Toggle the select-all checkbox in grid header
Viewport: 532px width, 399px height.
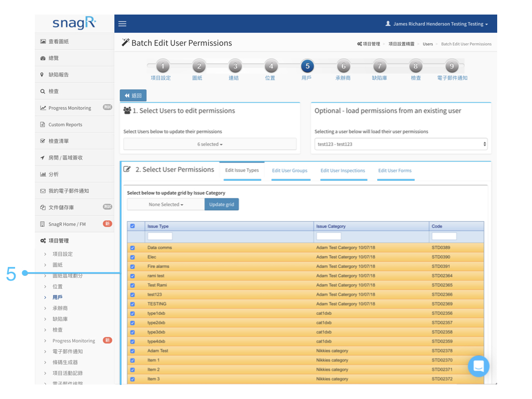pyautogui.click(x=132, y=226)
